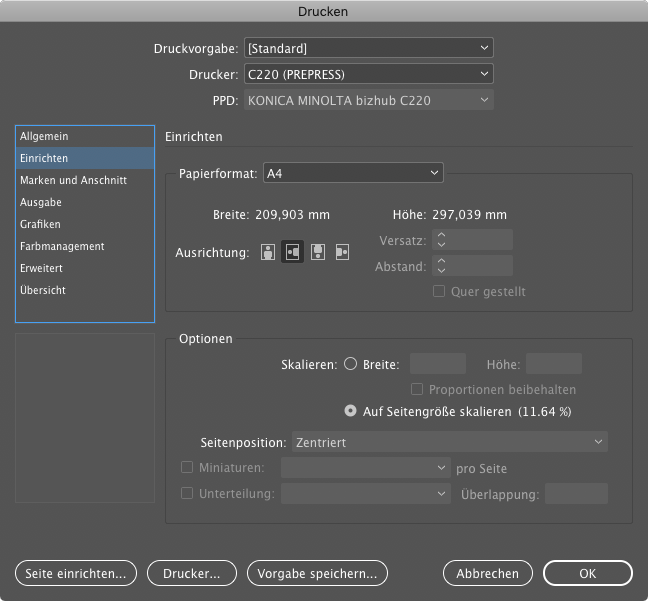Viewport: 648px width, 601px height.
Task: Select upright portrait orientation icon (head up)
Action: pos(268,252)
